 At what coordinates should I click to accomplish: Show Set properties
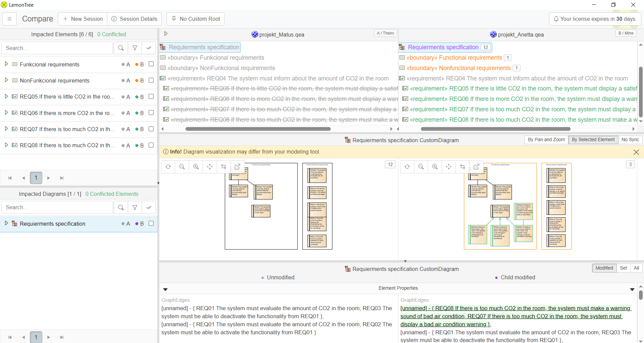click(623, 268)
